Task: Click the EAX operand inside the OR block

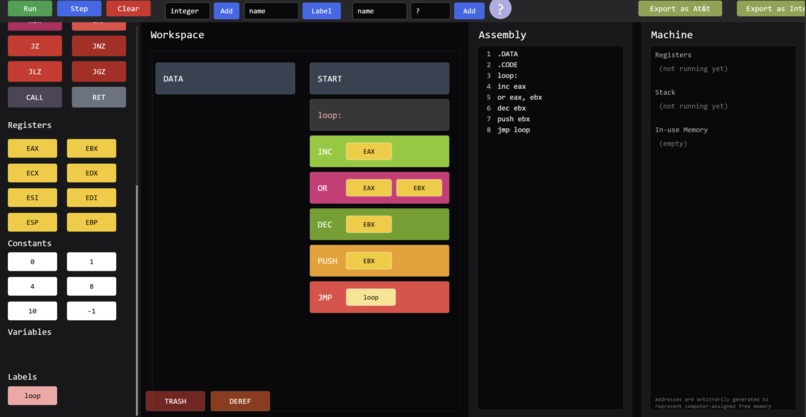Action: coord(369,188)
